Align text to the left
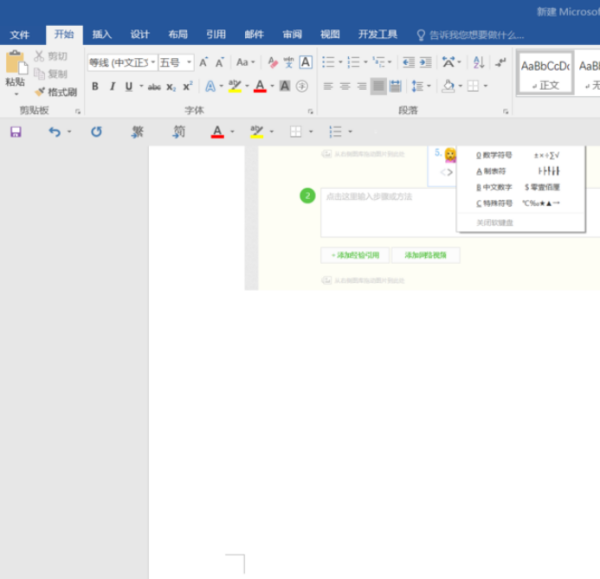The width and height of the screenshot is (600, 579). click(x=328, y=86)
